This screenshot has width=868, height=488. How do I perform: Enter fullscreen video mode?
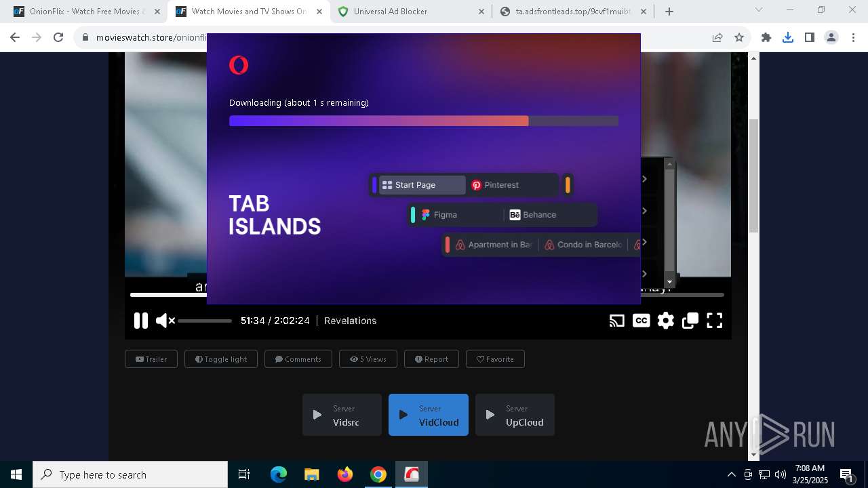coord(715,321)
